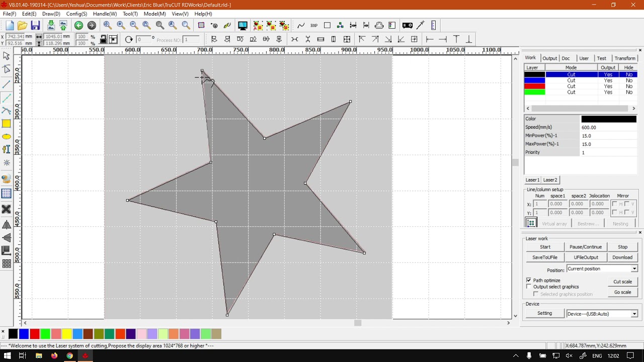Toggle Hide setting for the green layer
The image size is (644, 362).
pos(629,93)
